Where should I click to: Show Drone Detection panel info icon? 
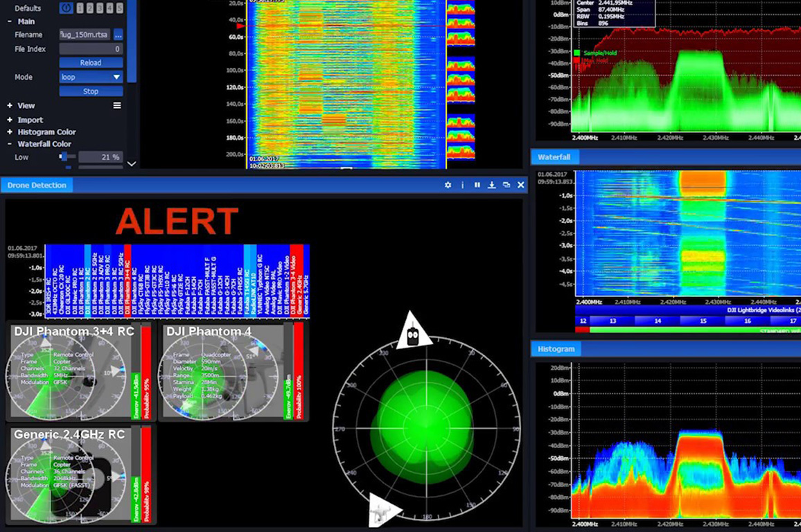463,185
